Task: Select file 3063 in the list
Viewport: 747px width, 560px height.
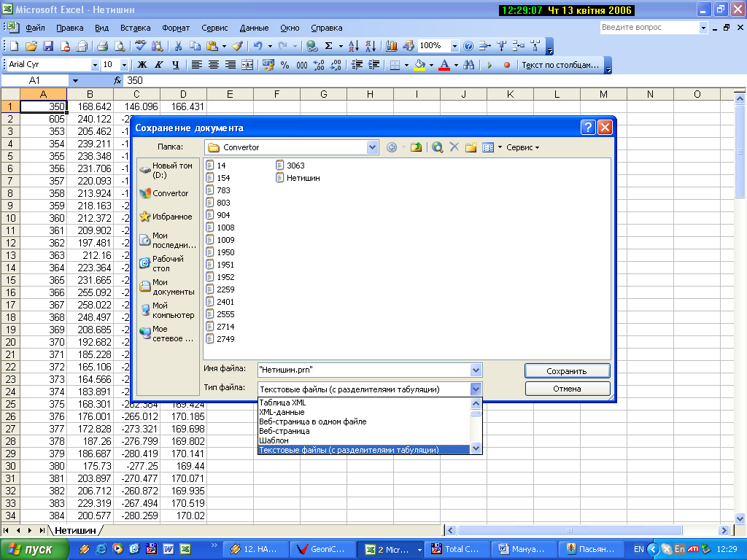Action: pyautogui.click(x=290, y=166)
